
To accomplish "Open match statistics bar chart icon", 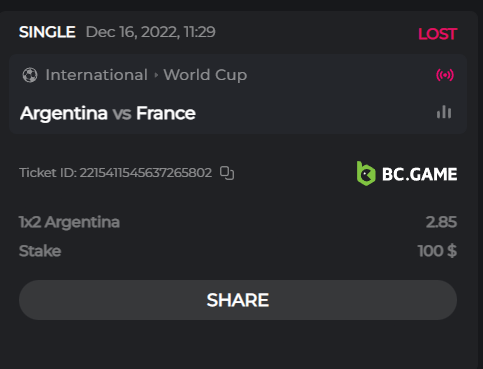I will [444, 112].
